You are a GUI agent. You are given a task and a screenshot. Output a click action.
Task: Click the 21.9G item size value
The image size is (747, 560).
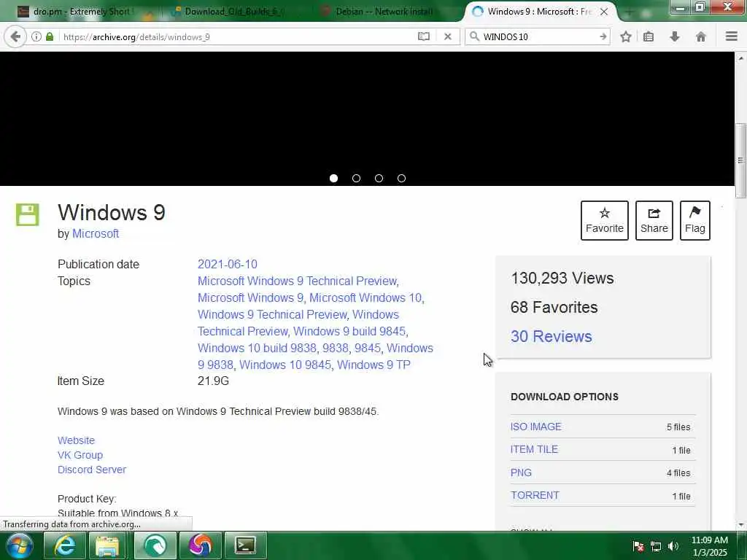[x=213, y=381]
